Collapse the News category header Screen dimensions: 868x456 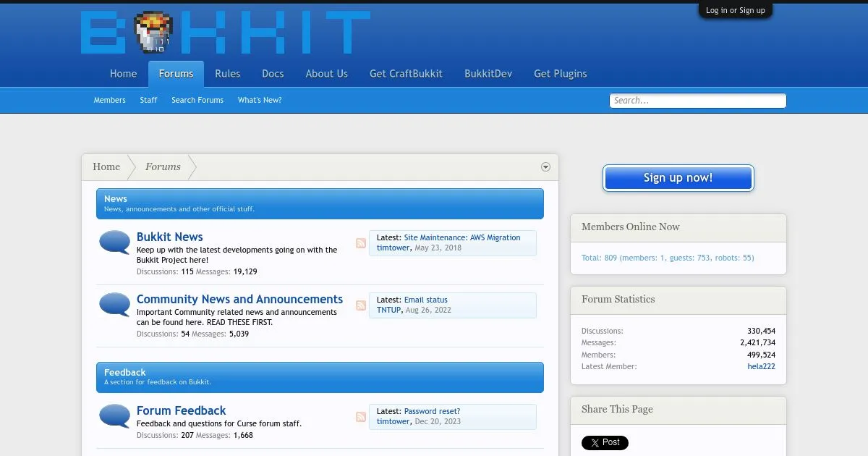tap(319, 203)
